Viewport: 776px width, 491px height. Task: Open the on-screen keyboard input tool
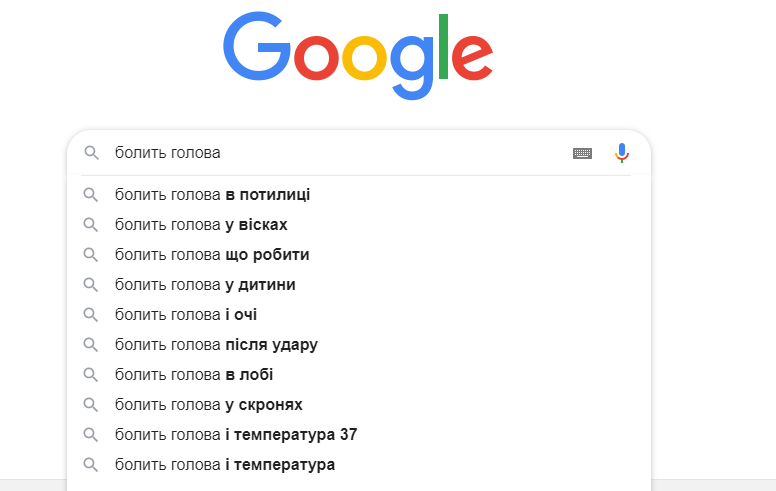tap(582, 153)
